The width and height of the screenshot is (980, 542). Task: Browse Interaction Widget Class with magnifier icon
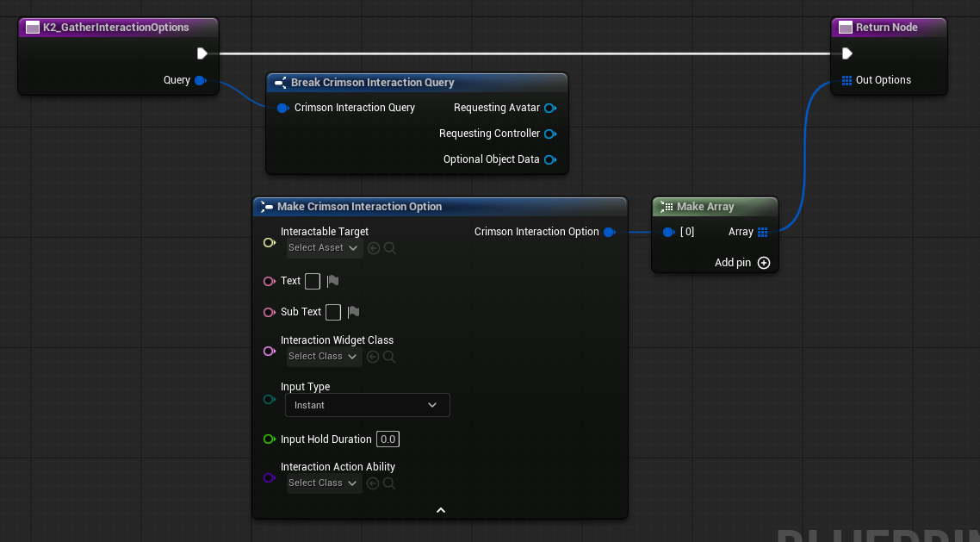(x=388, y=357)
